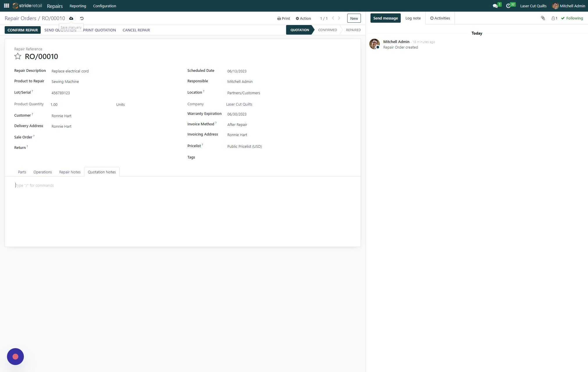Save the record manually via cloud icon

pos(71,18)
